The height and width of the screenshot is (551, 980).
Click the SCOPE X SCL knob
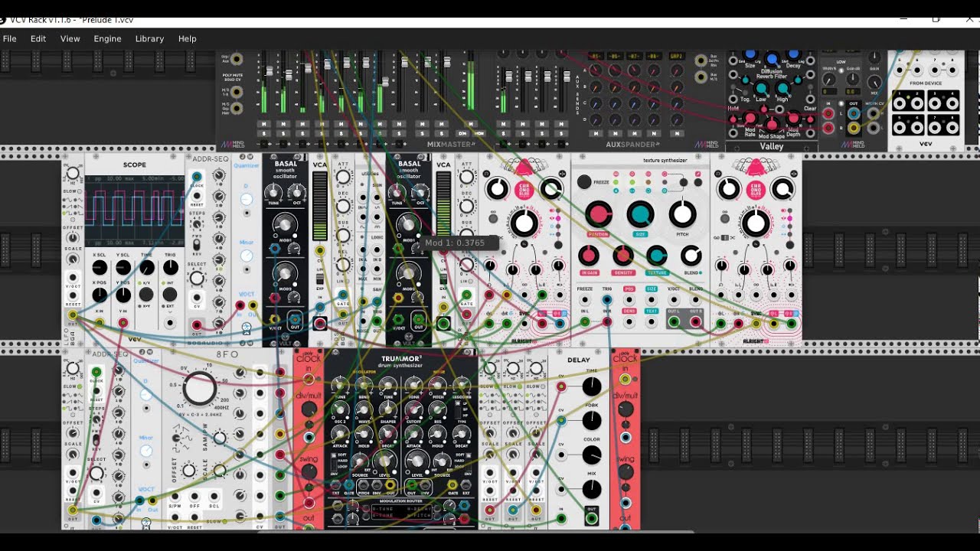(100, 268)
